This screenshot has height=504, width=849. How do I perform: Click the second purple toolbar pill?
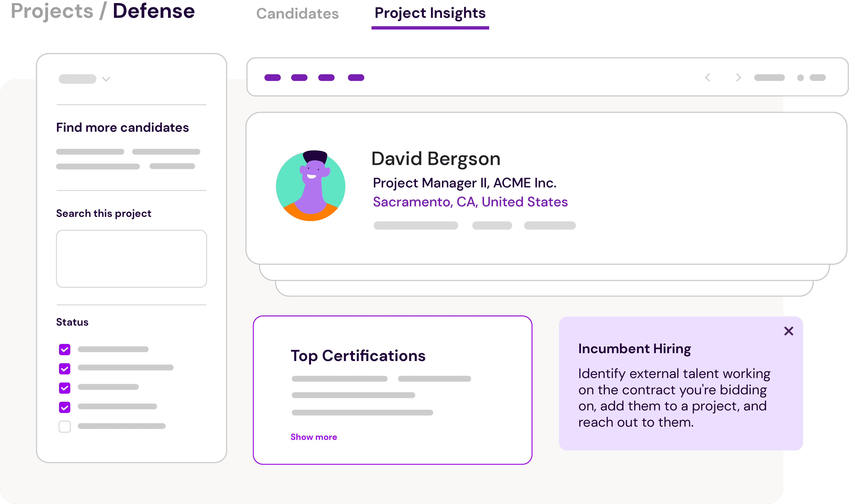click(299, 78)
